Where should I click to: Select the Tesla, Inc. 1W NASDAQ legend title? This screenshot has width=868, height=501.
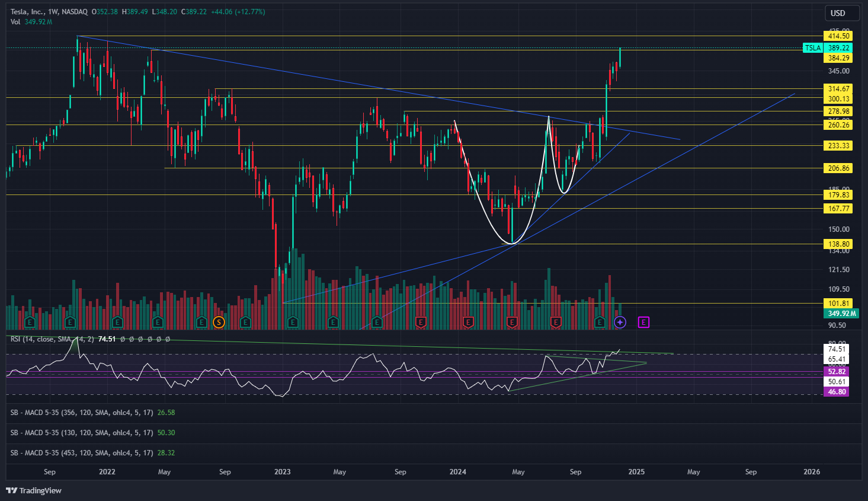click(49, 12)
